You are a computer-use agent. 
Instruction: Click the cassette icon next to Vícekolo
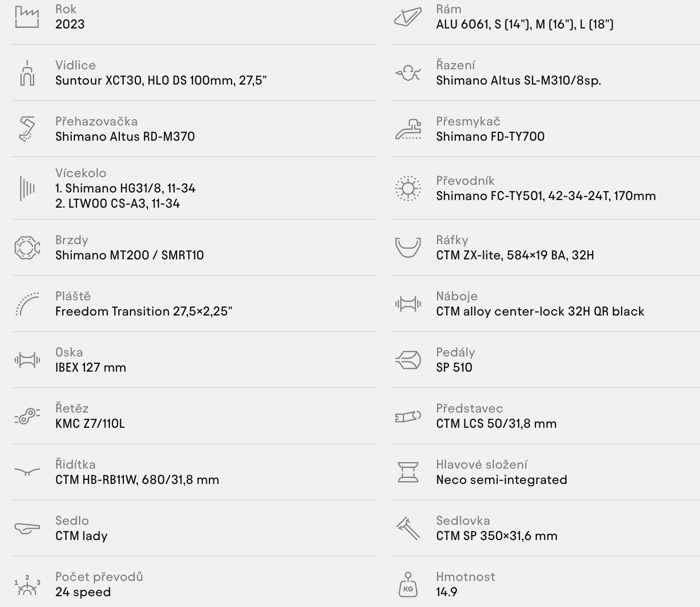(27, 188)
